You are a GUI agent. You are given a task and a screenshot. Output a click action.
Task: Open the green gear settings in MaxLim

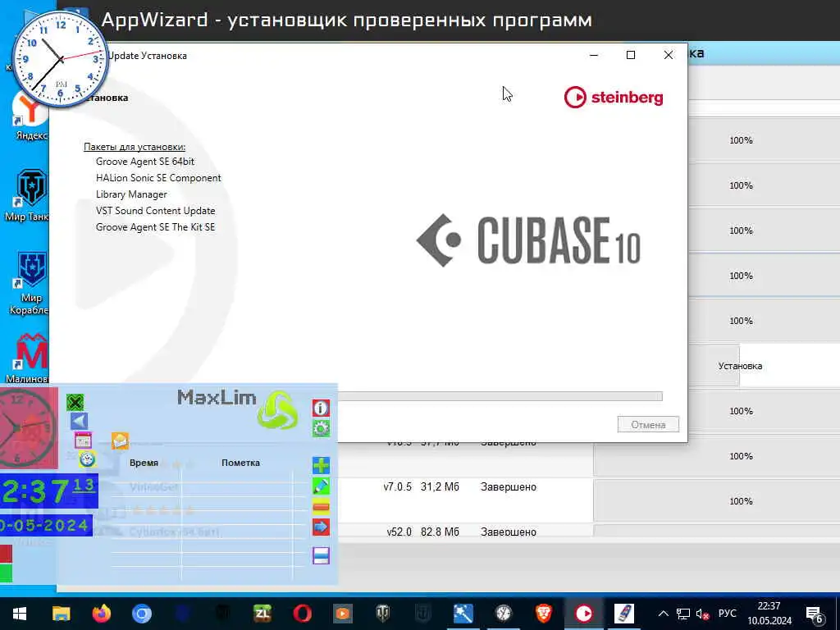tap(321, 428)
